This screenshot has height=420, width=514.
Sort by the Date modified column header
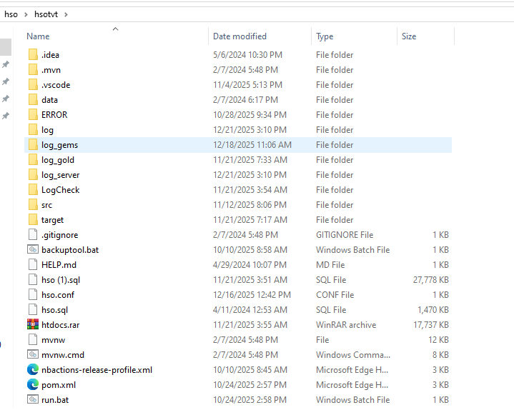(239, 36)
